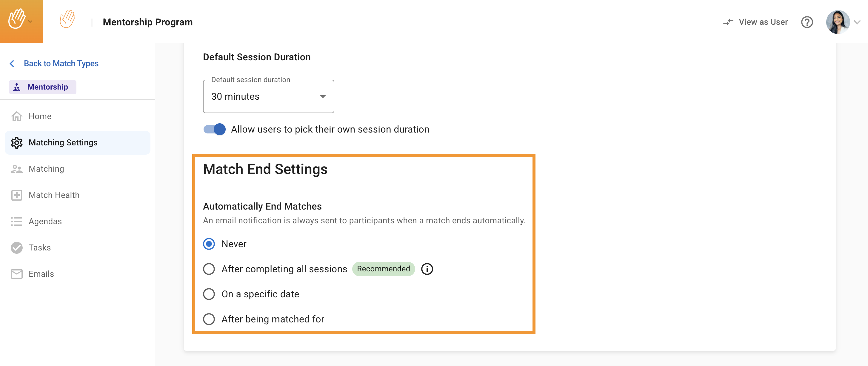Go to Home in the sidebar

pyautogui.click(x=40, y=116)
